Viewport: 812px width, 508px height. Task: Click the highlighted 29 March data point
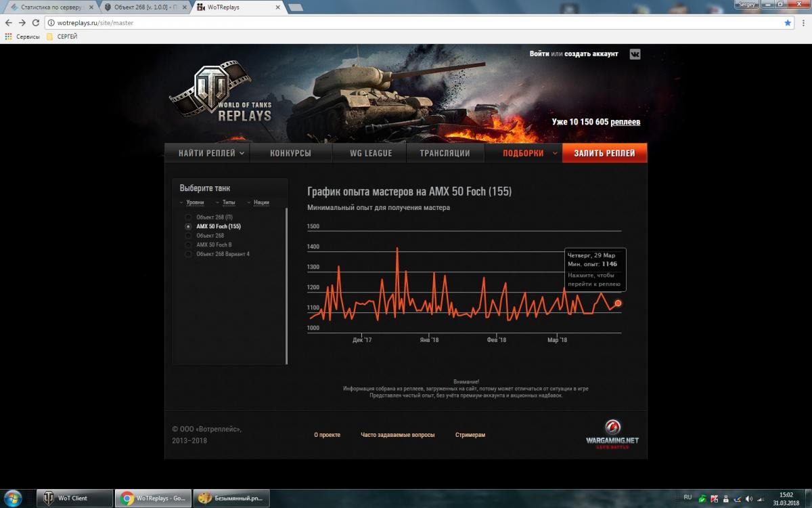[618, 303]
